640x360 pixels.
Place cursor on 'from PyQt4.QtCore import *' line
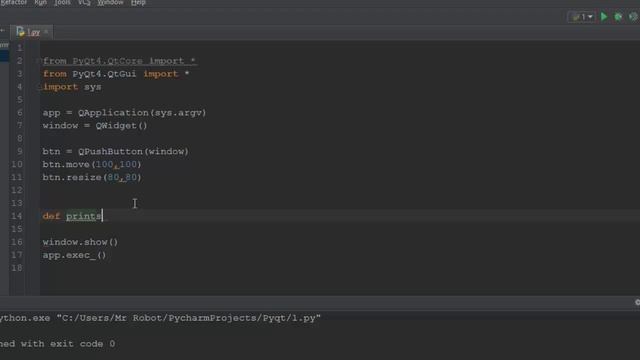click(119, 61)
